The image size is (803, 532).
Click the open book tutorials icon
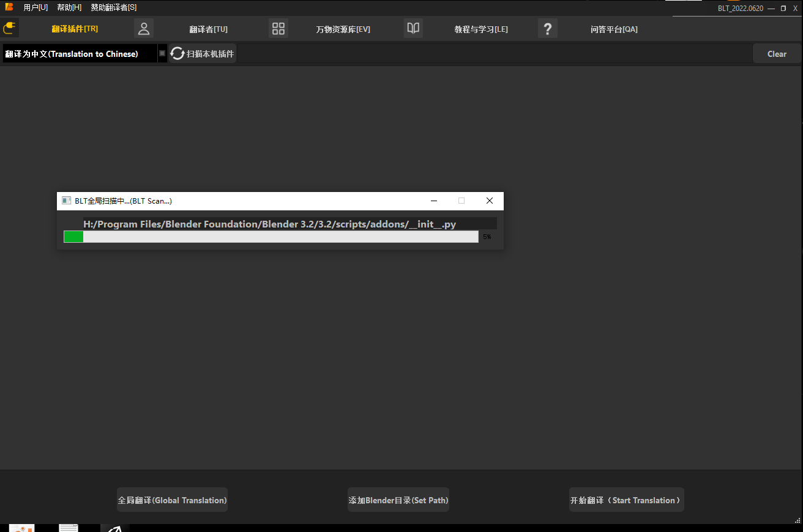(x=413, y=28)
